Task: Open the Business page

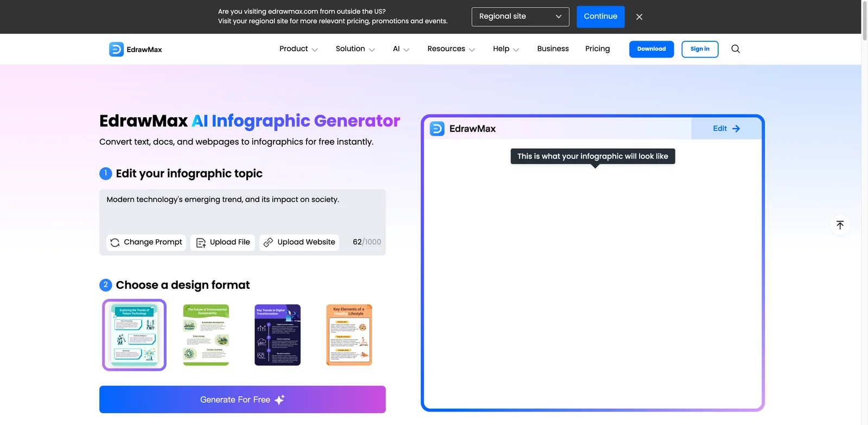Action: pos(553,49)
